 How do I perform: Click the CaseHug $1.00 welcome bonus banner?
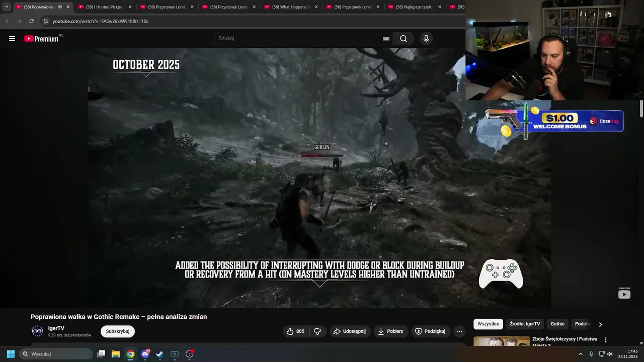pos(554,121)
